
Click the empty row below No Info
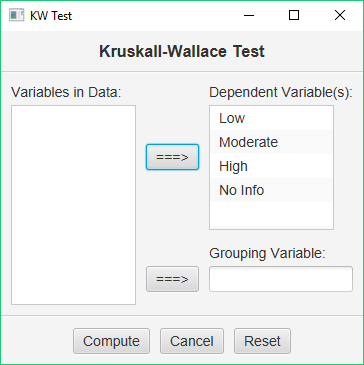[271, 214]
